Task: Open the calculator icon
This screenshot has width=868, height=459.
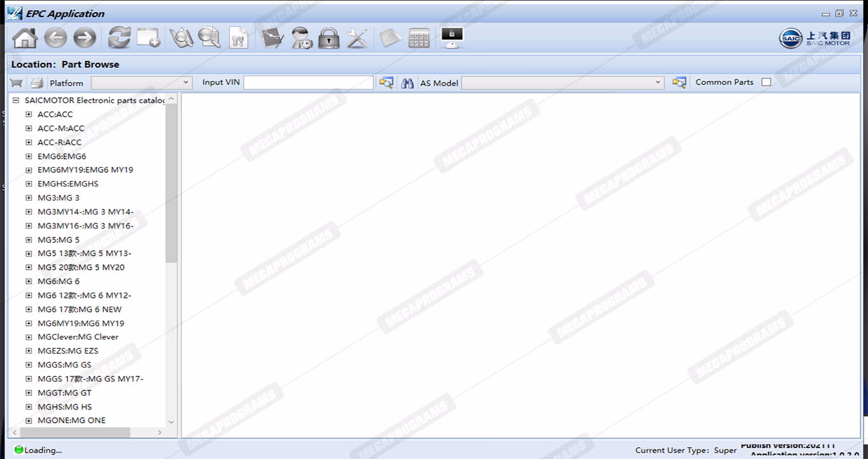Action: coord(419,37)
